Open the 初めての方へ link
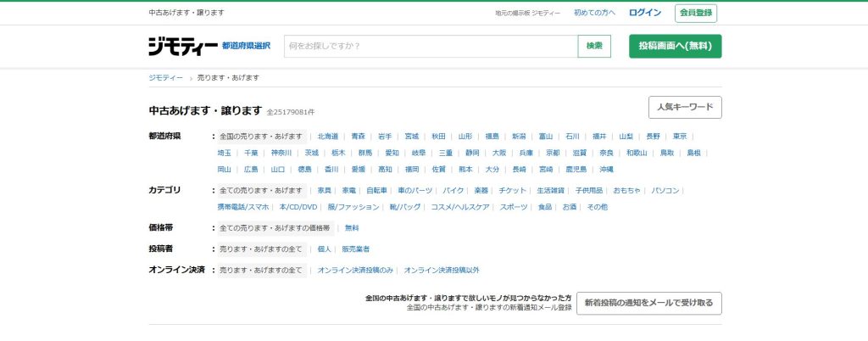This screenshot has height=341, width=868. pos(594,13)
